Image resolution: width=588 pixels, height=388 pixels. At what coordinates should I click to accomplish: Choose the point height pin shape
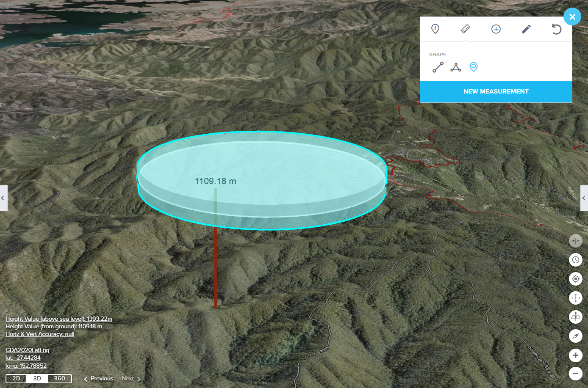[474, 67]
